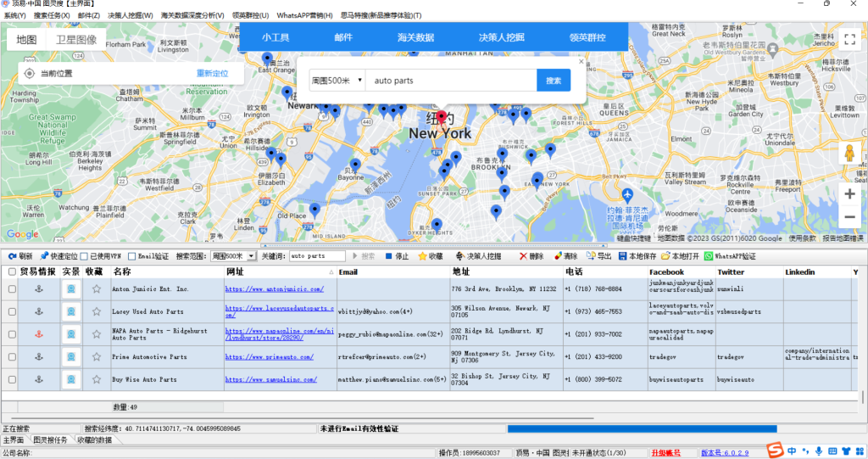The width and height of the screenshot is (868, 459).
Task: Toggle fullscreen map view icon
Action: tap(849, 40)
